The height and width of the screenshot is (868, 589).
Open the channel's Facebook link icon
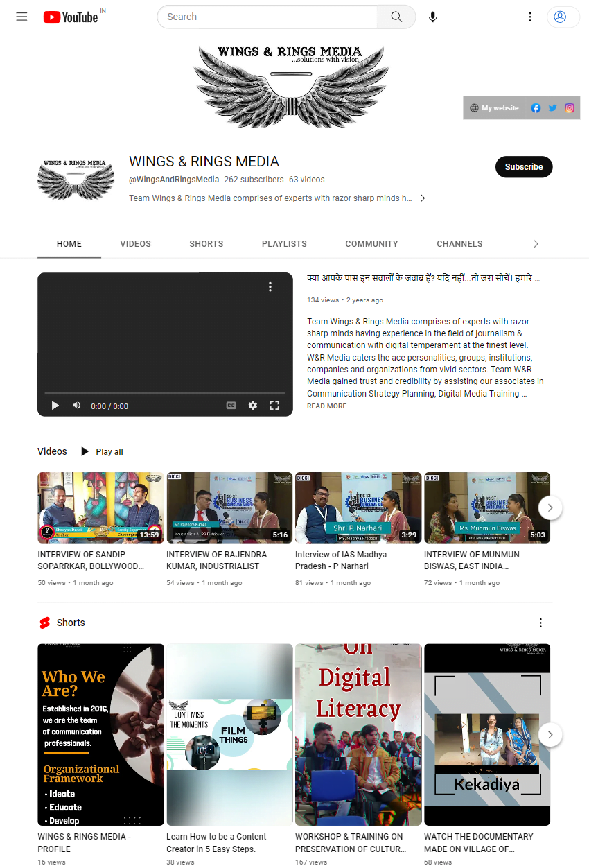(536, 108)
